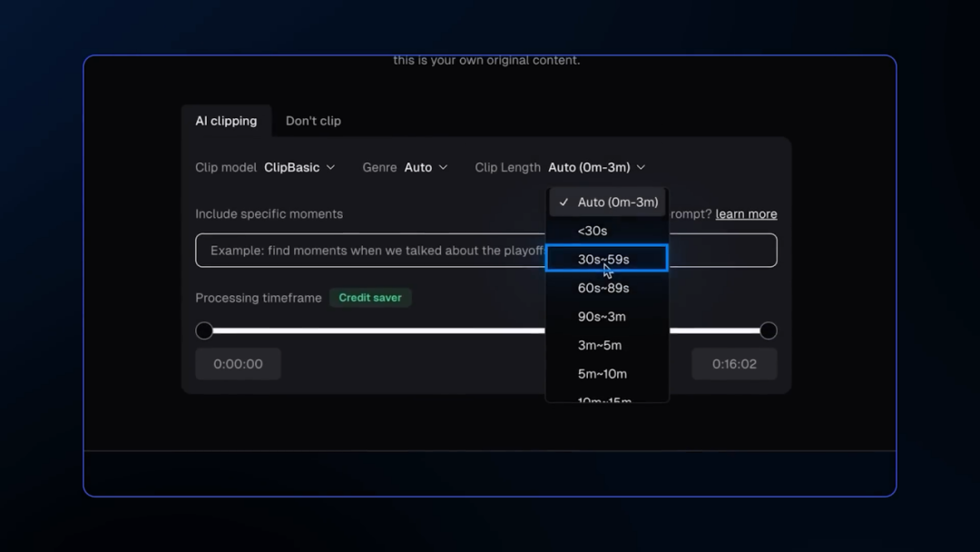Pick the 3m~5m clip length

click(600, 345)
